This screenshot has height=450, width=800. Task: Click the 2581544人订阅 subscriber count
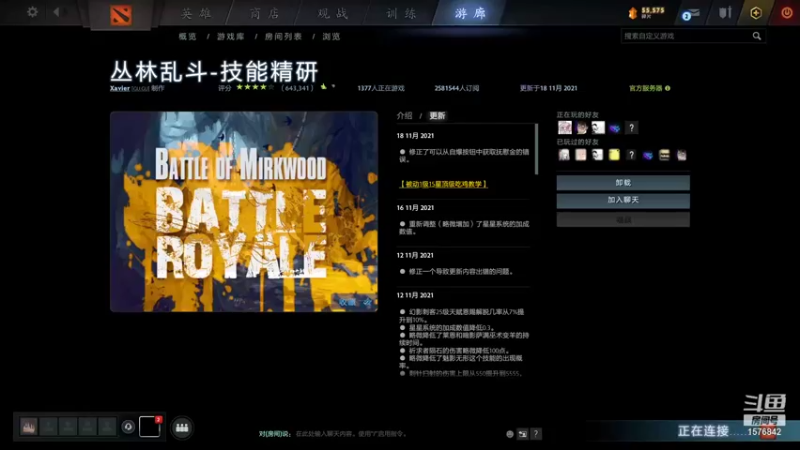pyautogui.click(x=457, y=88)
